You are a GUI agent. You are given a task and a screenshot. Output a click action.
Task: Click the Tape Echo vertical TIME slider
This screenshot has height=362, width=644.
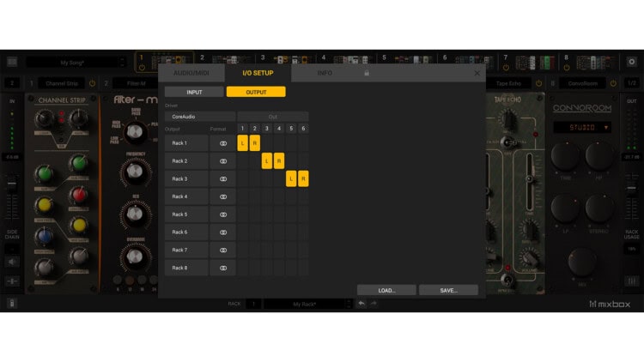click(530, 182)
